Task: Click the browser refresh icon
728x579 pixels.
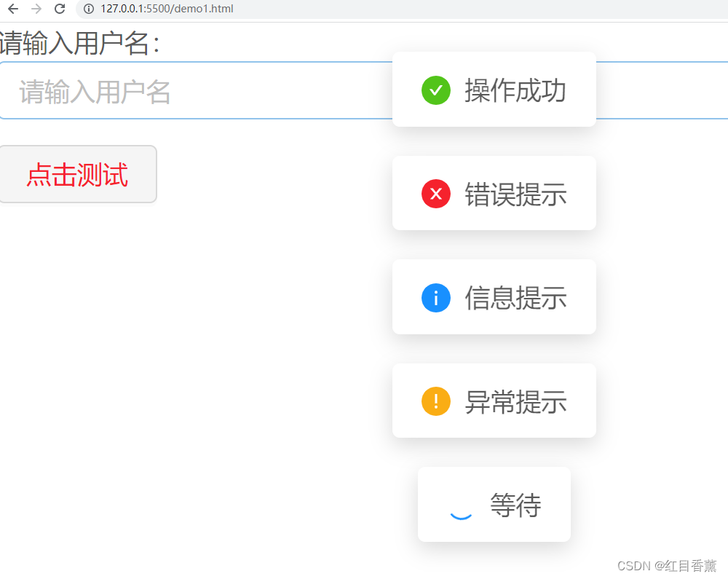Action: (60, 9)
